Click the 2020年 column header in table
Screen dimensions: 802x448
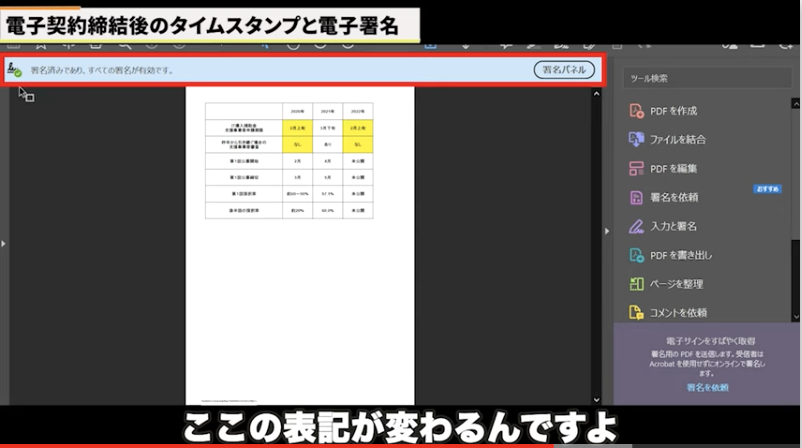pos(297,111)
